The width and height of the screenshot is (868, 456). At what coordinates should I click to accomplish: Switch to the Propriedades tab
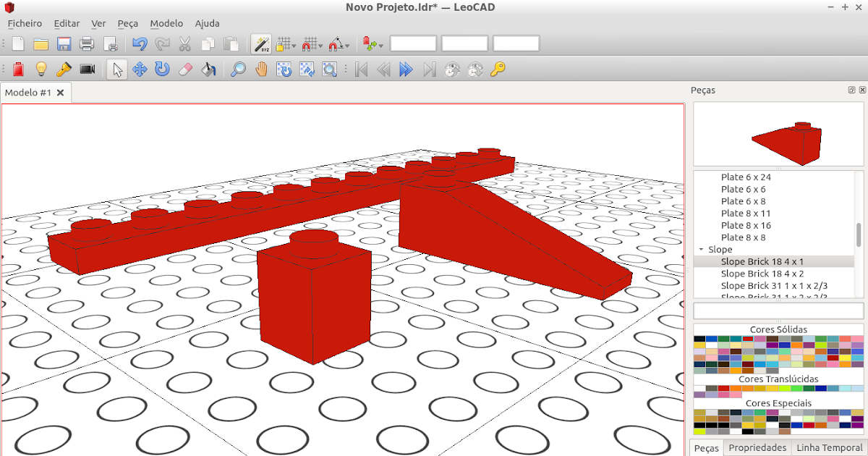click(x=757, y=447)
